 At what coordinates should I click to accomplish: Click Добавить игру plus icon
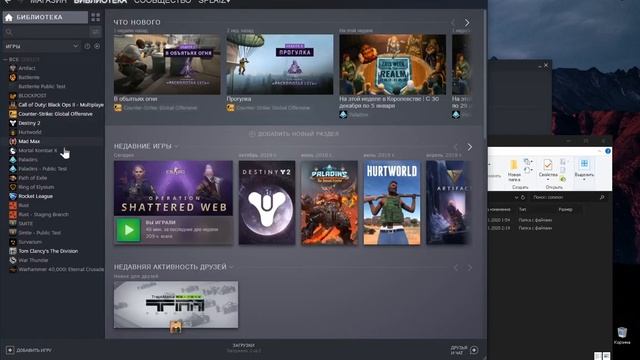pos(10,350)
